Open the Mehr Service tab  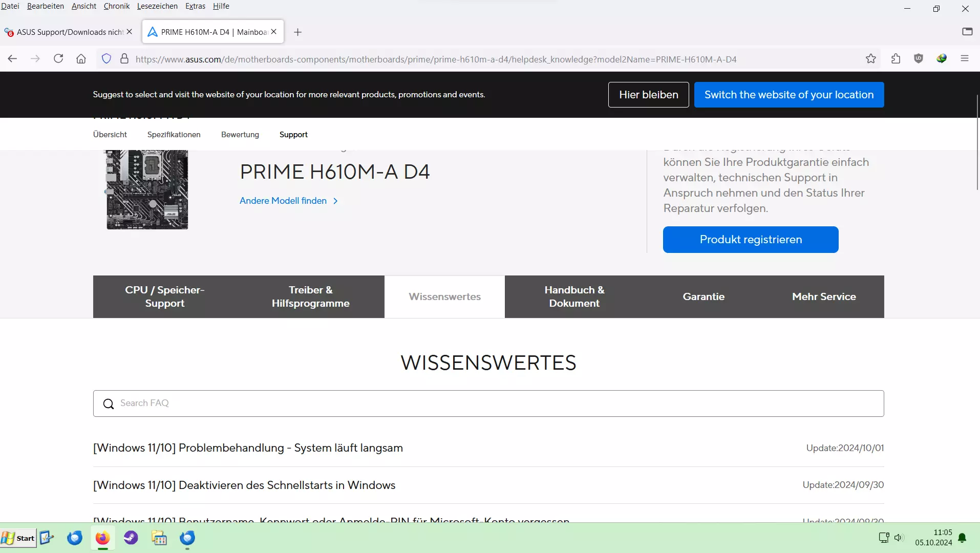(824, 296)
